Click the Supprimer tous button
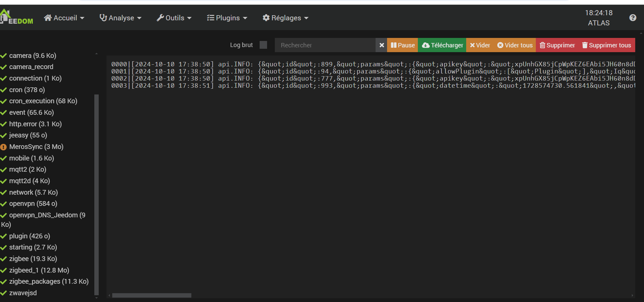This screenshot has height=302, width=644. [606, 45]
